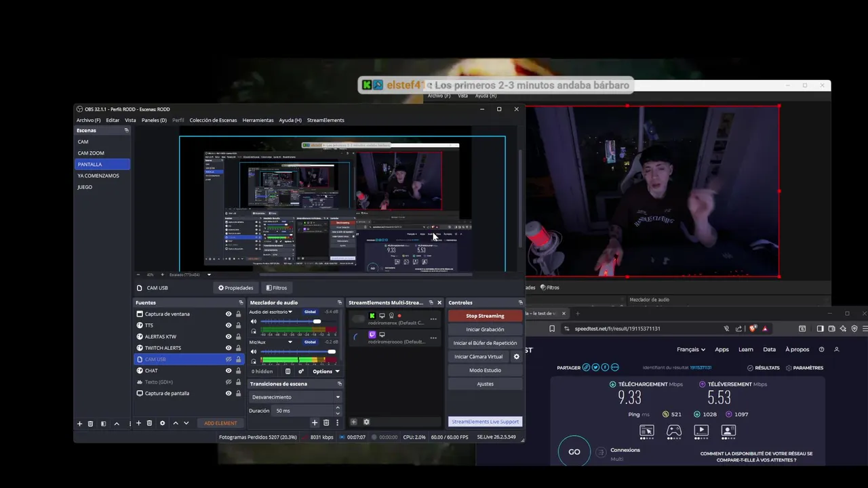Image resolution: width=868 pixels, height=488 pixels.
Task: Open Speedtest help question mark icon
Action: tap(821, 350)
